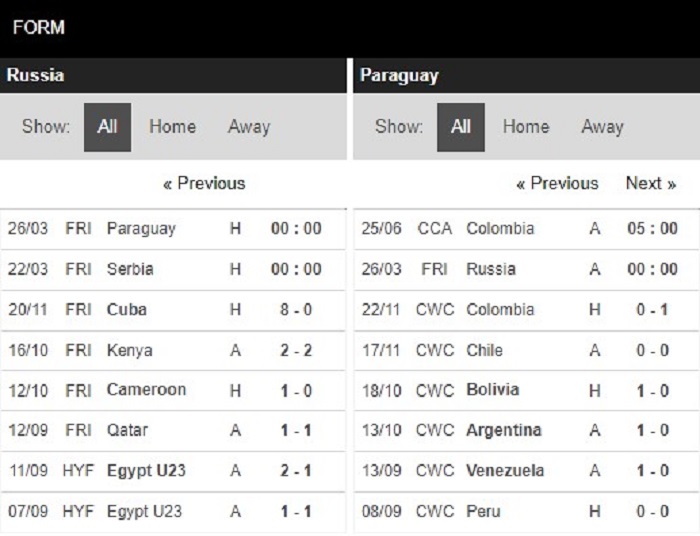Open the Kenya 2 - 2 match row
Screen dimensions: 700x536
(173, 350)
